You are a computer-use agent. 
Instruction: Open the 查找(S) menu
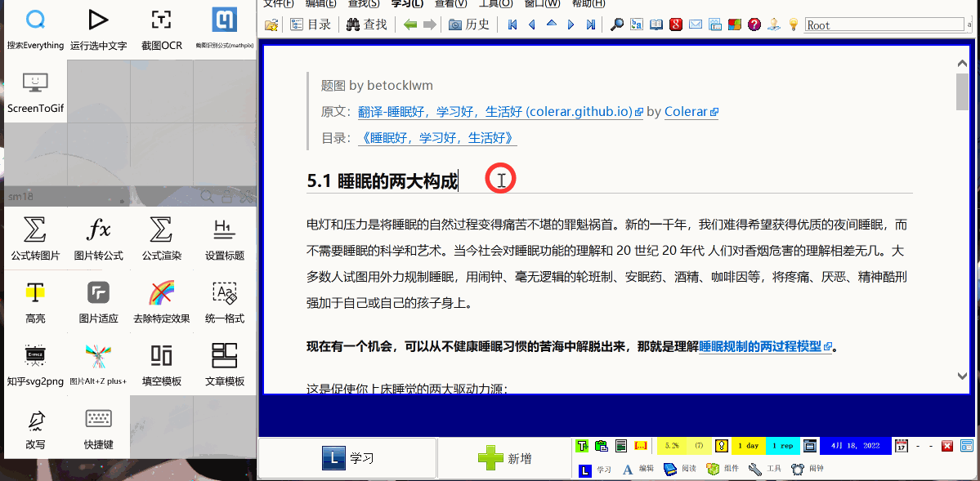364,4
